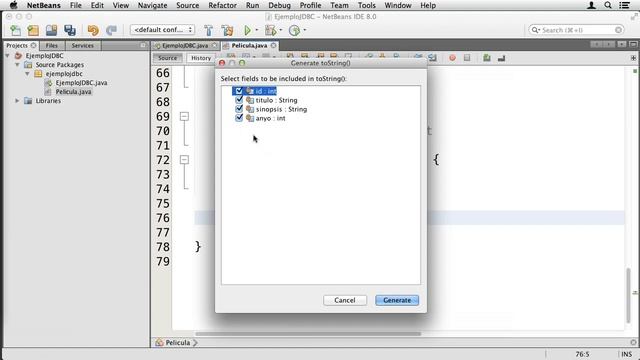Screen dimensions: 640x360
Task: Toggle the Source view button
Action: click(168, 58)
